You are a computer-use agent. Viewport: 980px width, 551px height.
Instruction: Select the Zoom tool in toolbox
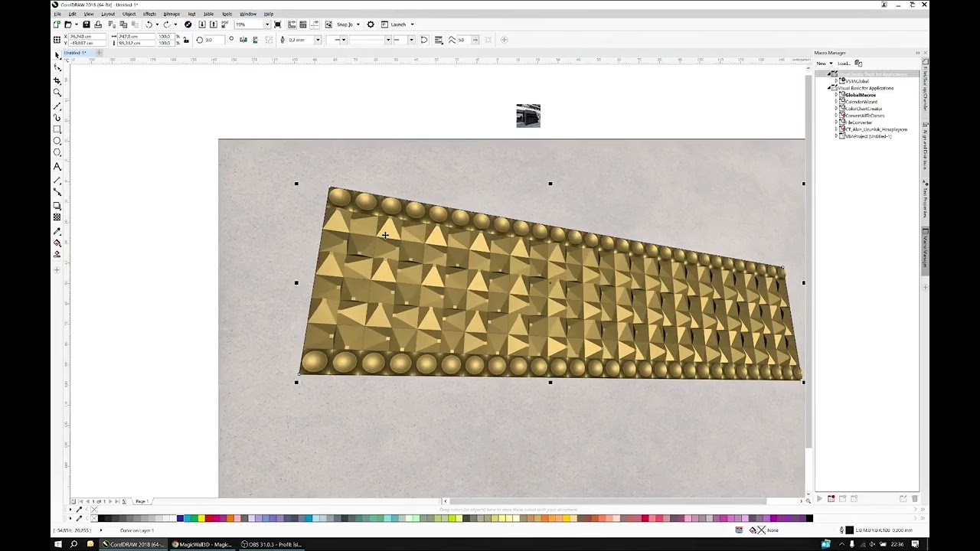(57, 93)
